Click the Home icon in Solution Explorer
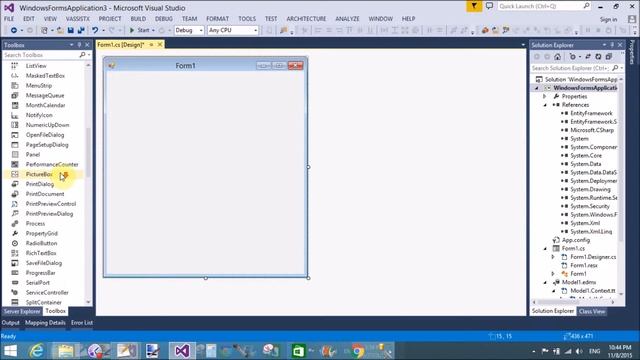This screenshot has height=360, width=640. pyautogui.click(x=558, y=57)
